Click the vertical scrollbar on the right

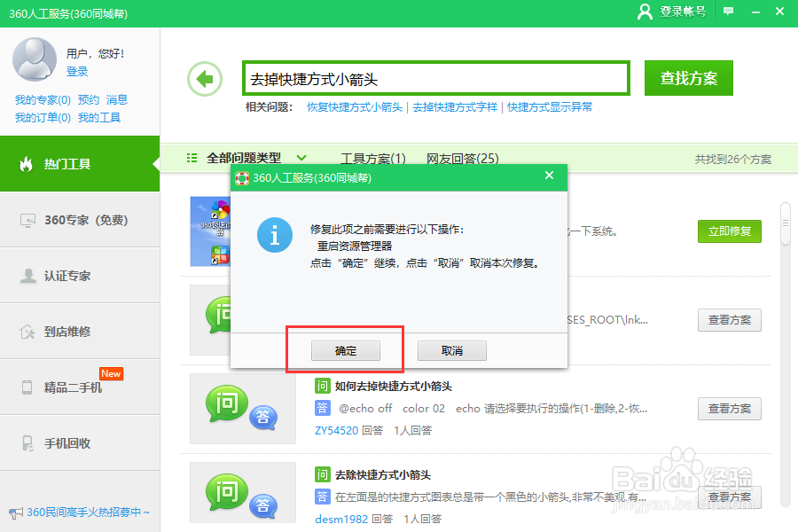[x=784, y=222]
